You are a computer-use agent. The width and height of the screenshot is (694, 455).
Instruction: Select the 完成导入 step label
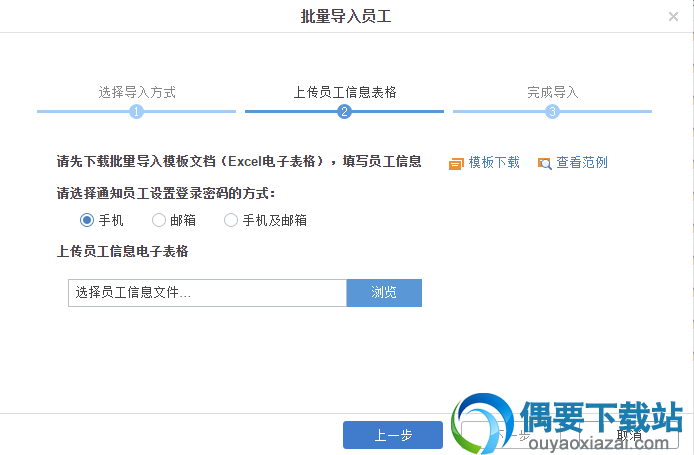tap(552, 92)
